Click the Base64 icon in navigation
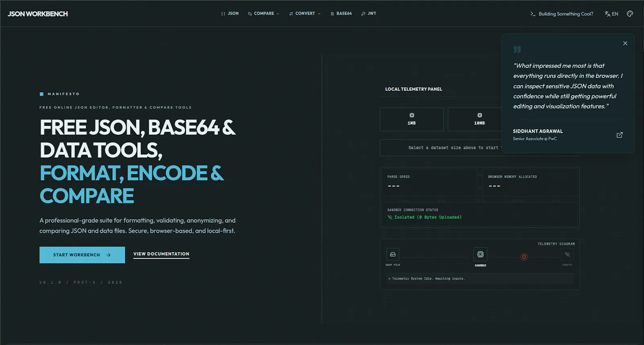Screen dimensions: 644x345 (x=332, y=14)
